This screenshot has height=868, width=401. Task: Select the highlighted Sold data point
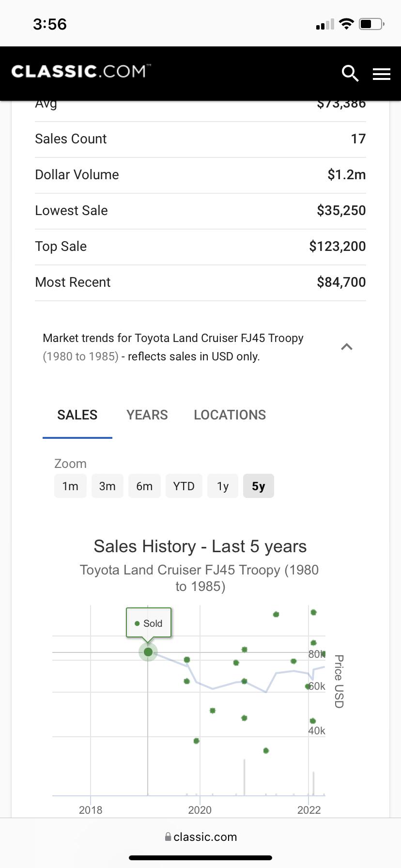[x=148, y=652]
